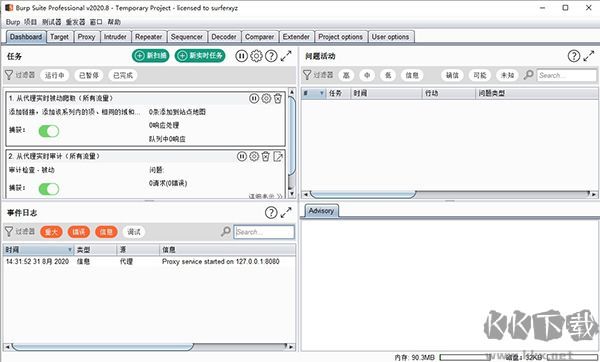Open help icon in Tasks panel header
Viewport: 600px width, 362px height.
click(271, 56)
